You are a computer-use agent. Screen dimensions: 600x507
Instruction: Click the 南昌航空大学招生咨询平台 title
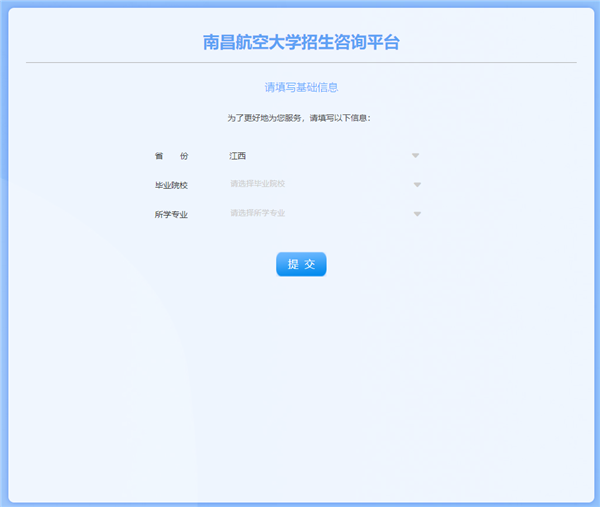301,42
